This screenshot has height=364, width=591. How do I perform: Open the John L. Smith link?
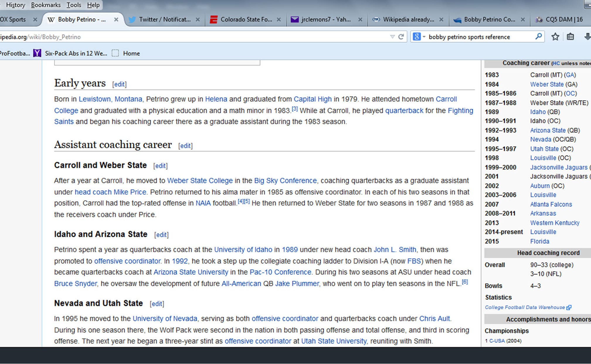coord(395,250)
